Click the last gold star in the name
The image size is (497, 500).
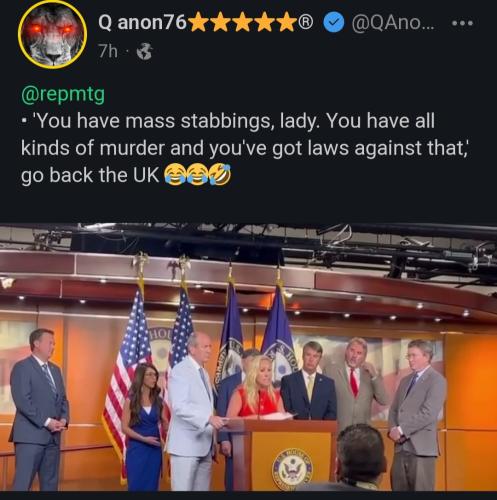287,22
